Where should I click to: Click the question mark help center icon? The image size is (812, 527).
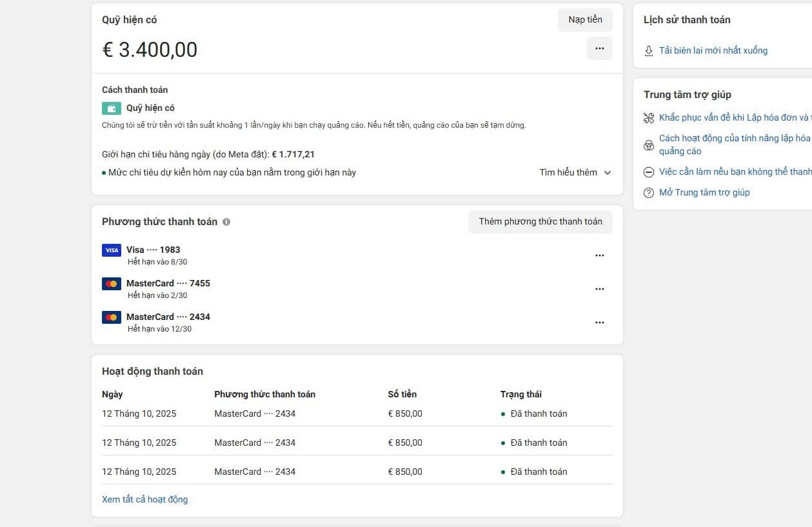[649, 193]
